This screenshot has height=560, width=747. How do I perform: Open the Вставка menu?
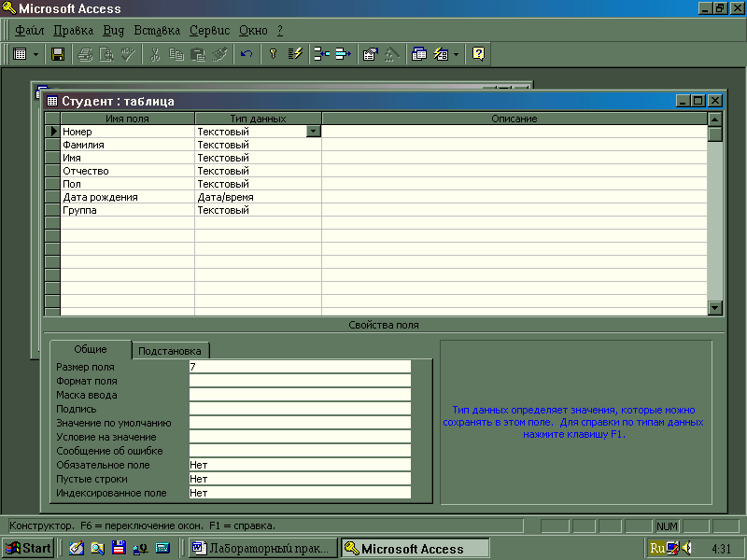(157, 31)
